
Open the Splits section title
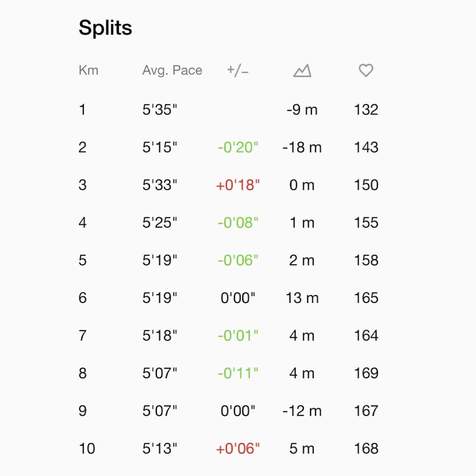point(105,28)
